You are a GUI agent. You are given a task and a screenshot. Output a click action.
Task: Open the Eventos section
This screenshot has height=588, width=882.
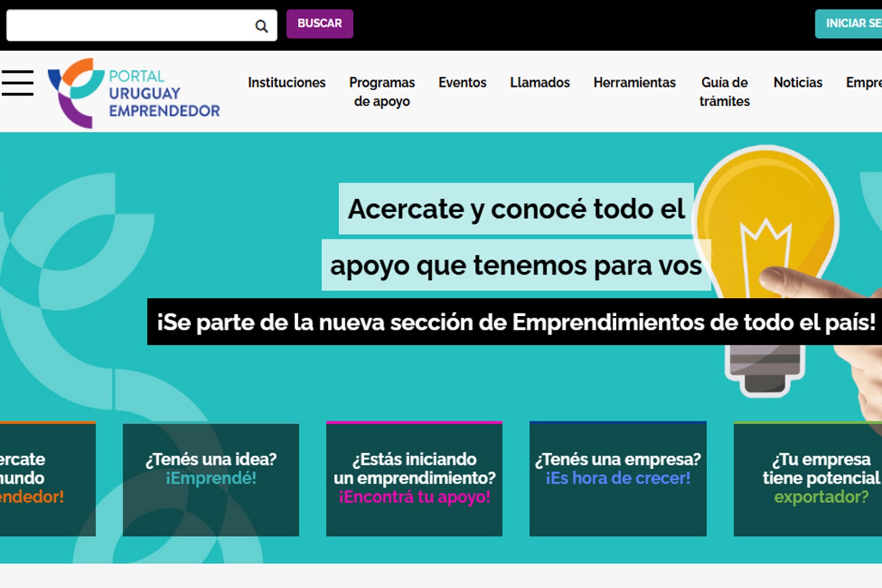tap(462, 82)
